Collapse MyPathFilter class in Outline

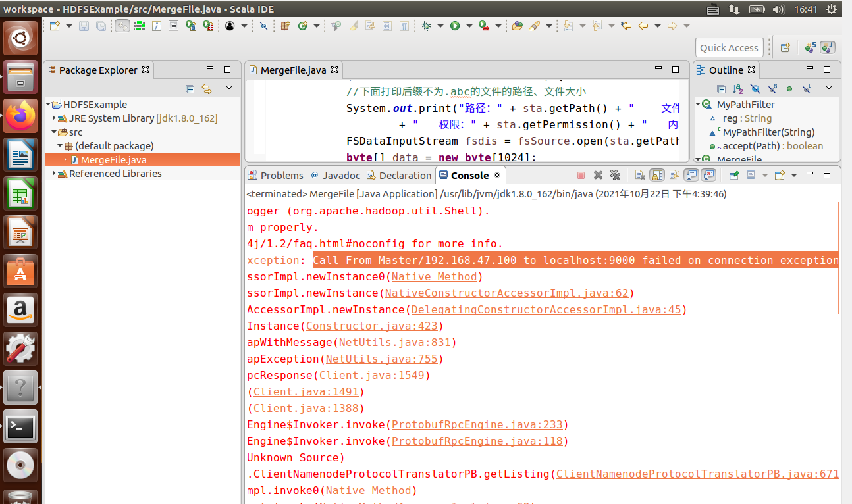698,105
